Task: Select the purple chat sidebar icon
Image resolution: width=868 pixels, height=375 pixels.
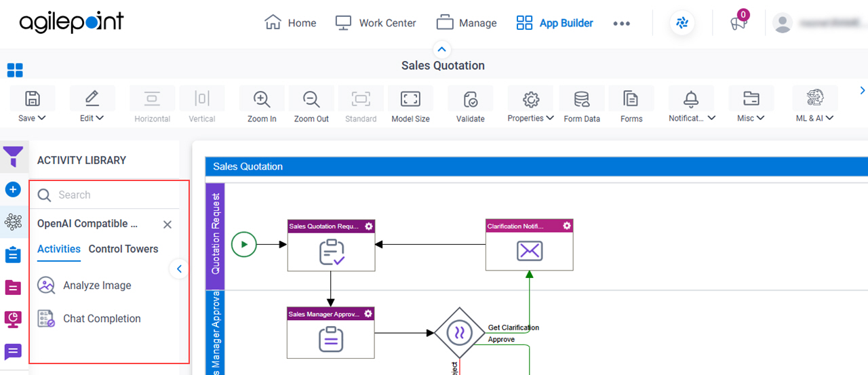Action: pos(13,352)
